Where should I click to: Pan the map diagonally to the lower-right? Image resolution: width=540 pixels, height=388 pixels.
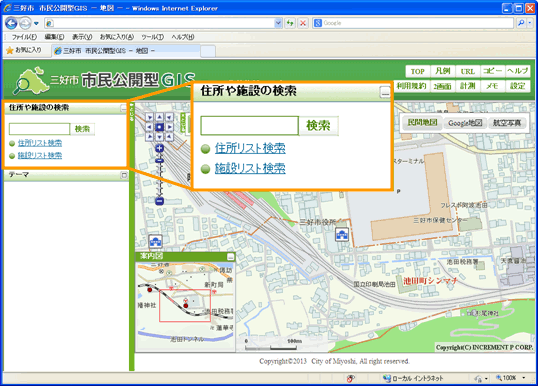coord(169,137)
